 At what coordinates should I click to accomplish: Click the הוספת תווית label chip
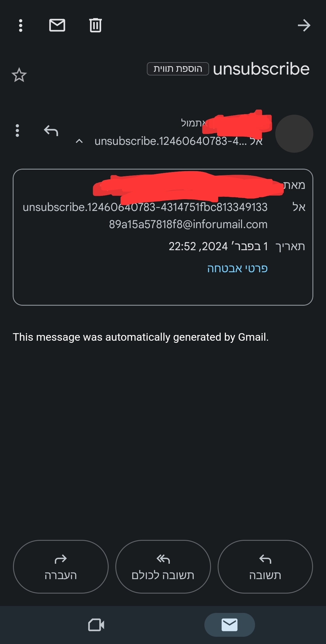coord(178,69)
